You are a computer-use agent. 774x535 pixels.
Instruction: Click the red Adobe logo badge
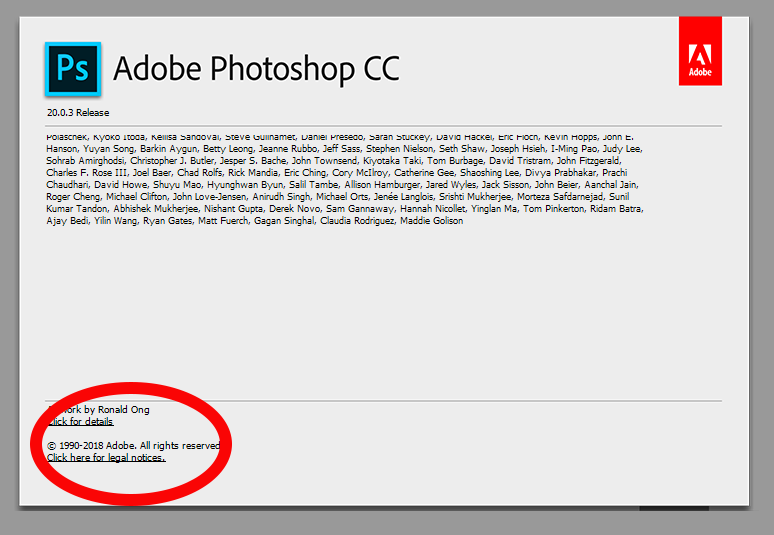click(x=700, y=51)
